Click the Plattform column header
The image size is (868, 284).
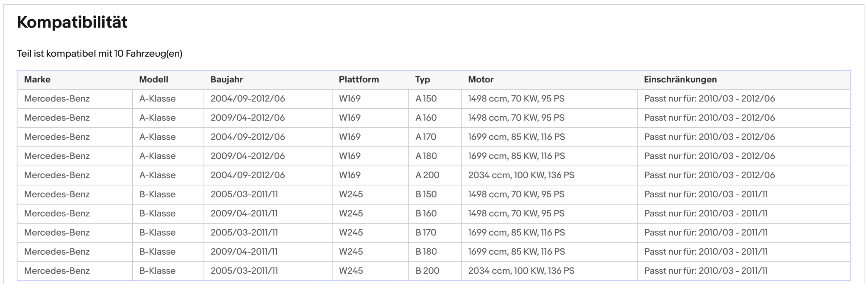click(359, 79)
